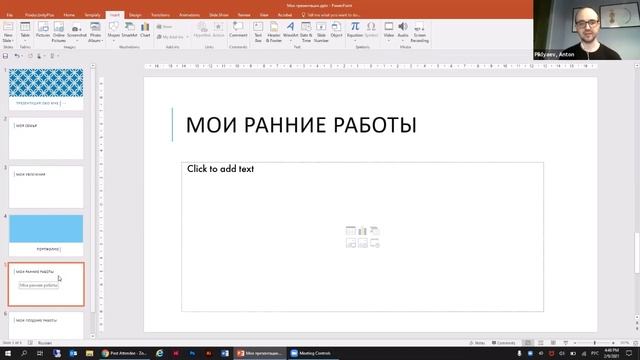This screenshot has width=640, height=360.
Task: Click the slide thumbnail pane vertical scrollbar
Action: click(93, 200)
